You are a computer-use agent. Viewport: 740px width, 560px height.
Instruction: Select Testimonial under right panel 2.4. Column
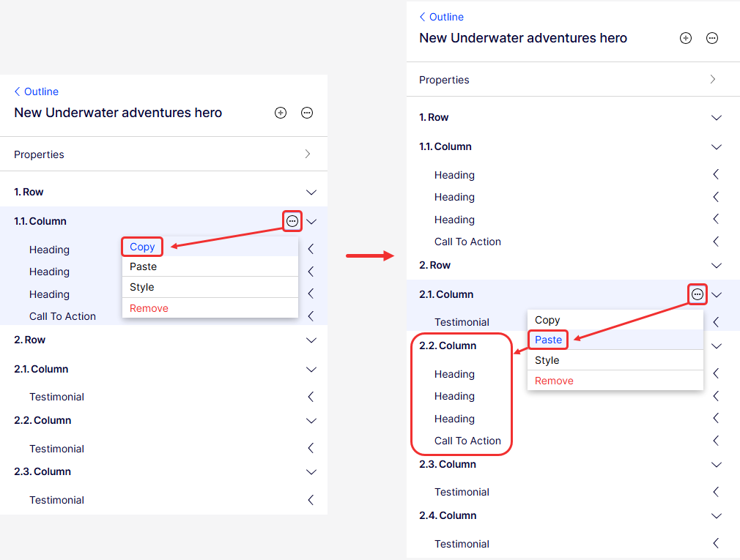462,544
